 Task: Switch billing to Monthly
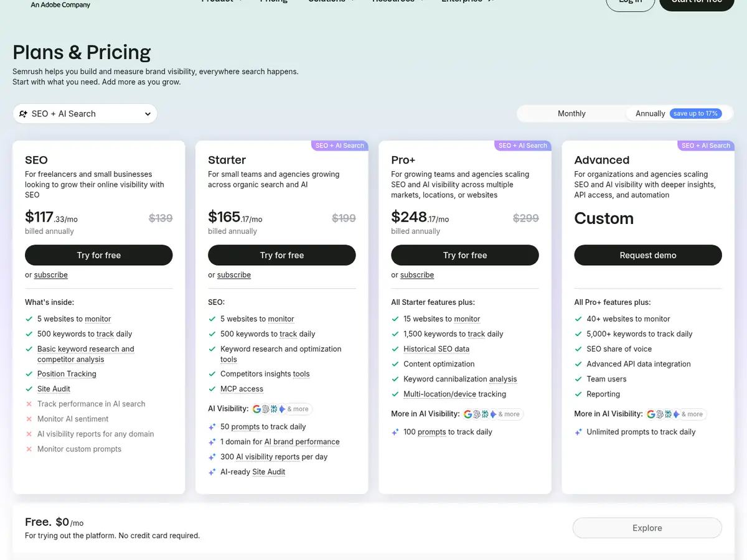[x=571, y=113]
